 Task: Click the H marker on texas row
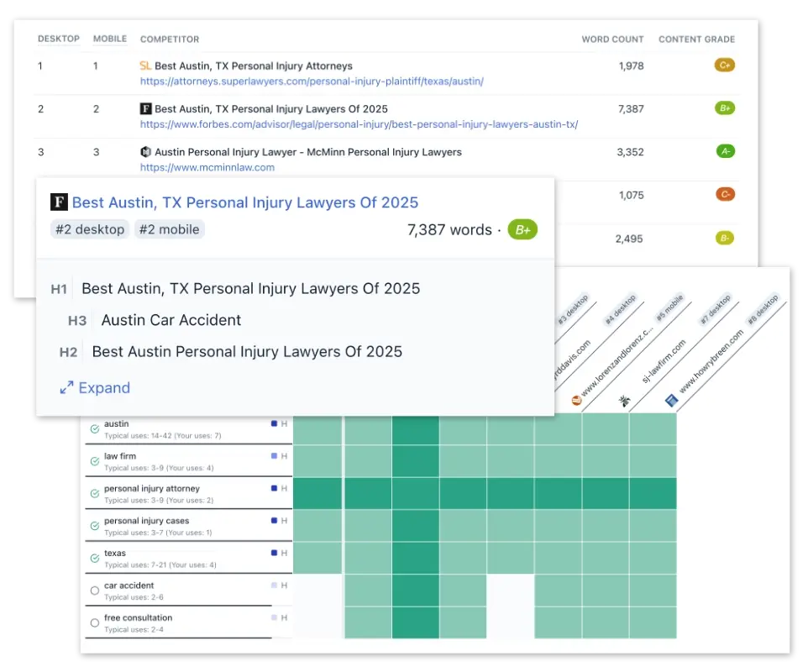pyautogui.click(x=284, y=553)
